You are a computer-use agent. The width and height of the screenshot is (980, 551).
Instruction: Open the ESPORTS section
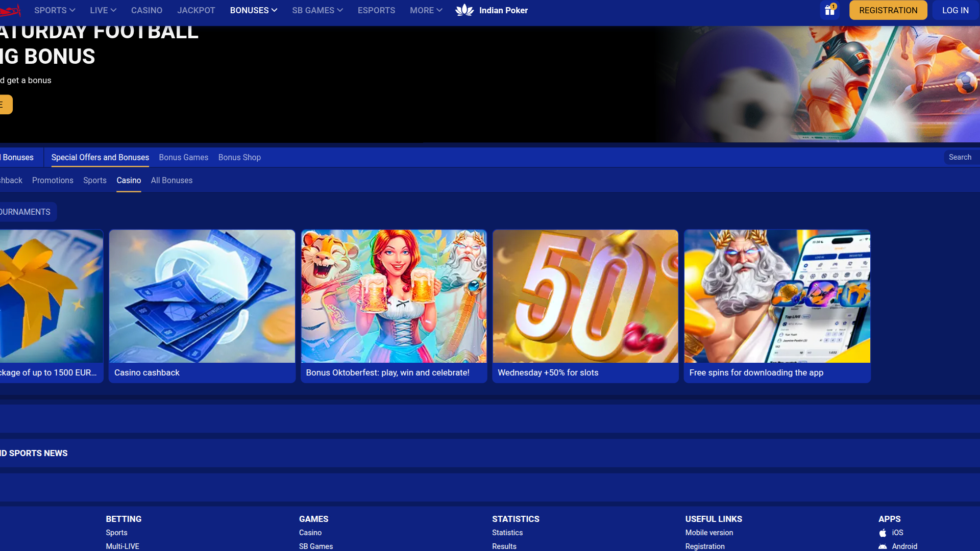coord(376,10)
